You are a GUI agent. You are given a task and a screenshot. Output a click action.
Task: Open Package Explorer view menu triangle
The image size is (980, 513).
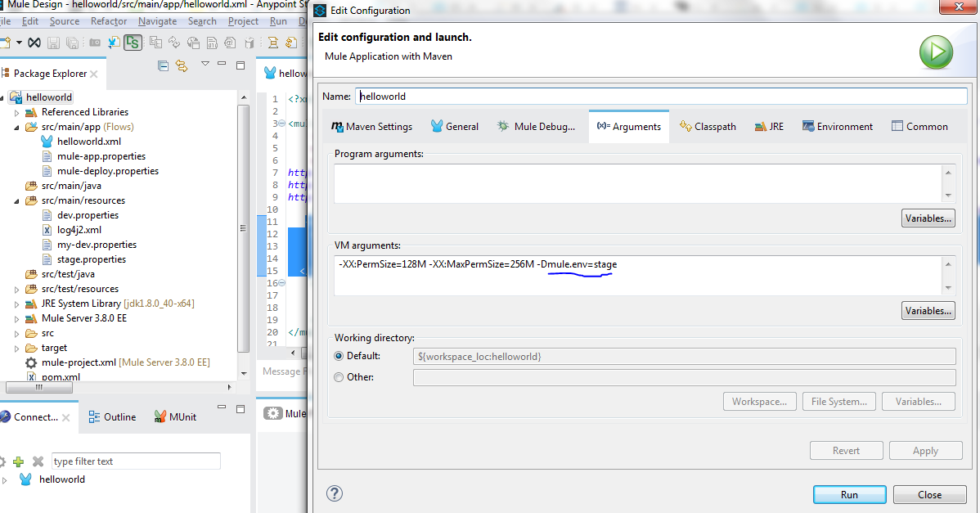click(205, 64)
